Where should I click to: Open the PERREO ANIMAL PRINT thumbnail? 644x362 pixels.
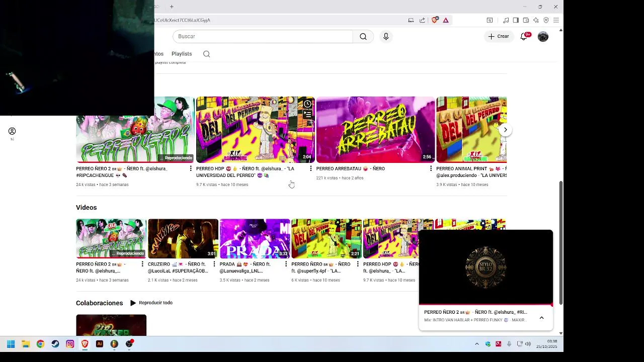[x=471, y=129]
